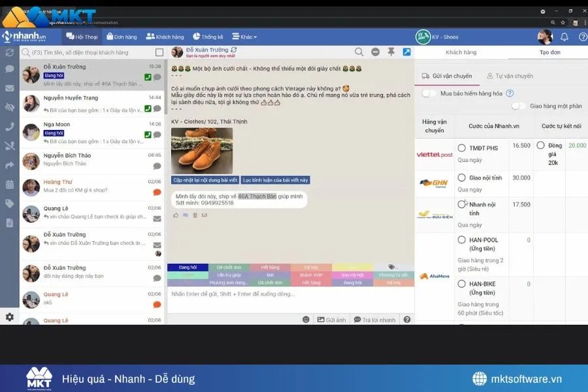
Task: Tick the select-all checkbox above conversation list
Action: [159, 52]
